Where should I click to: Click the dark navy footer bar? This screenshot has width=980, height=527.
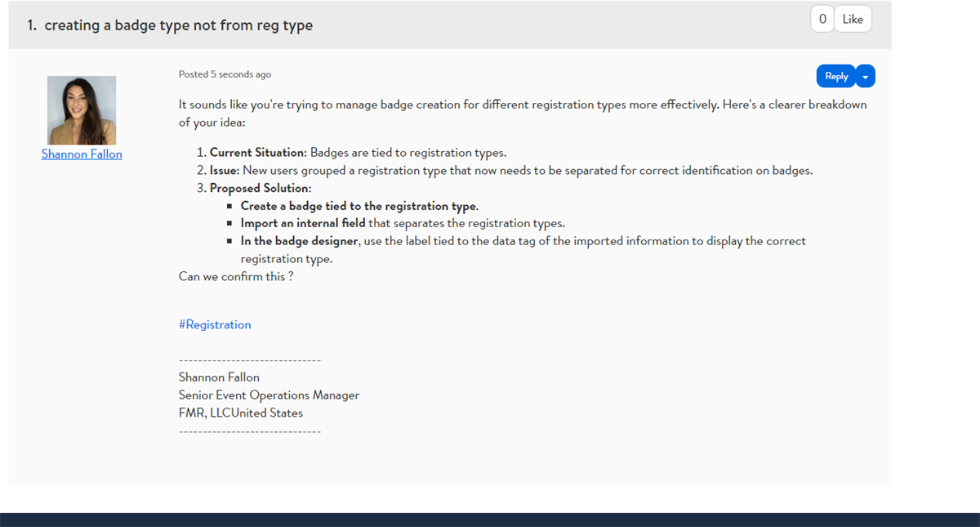490,520
